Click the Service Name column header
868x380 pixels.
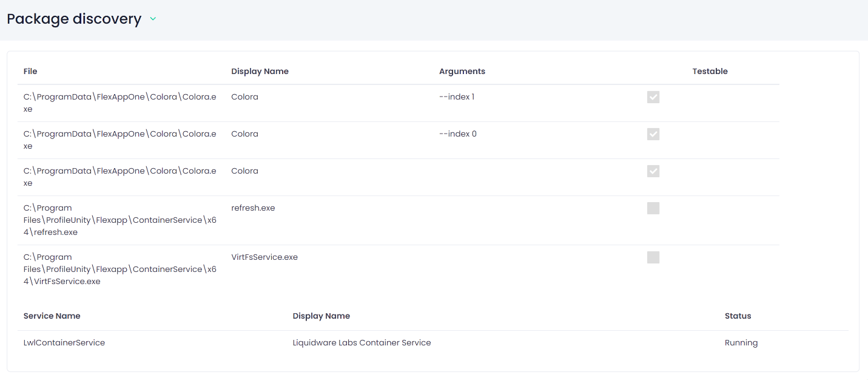[52, 316]
